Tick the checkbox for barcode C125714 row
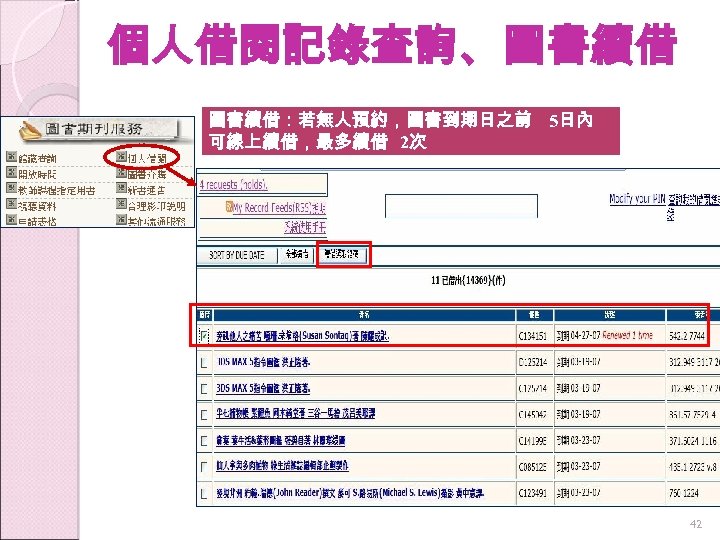The height and width of the screenshot is (540, 720). (x=204, y=389)
